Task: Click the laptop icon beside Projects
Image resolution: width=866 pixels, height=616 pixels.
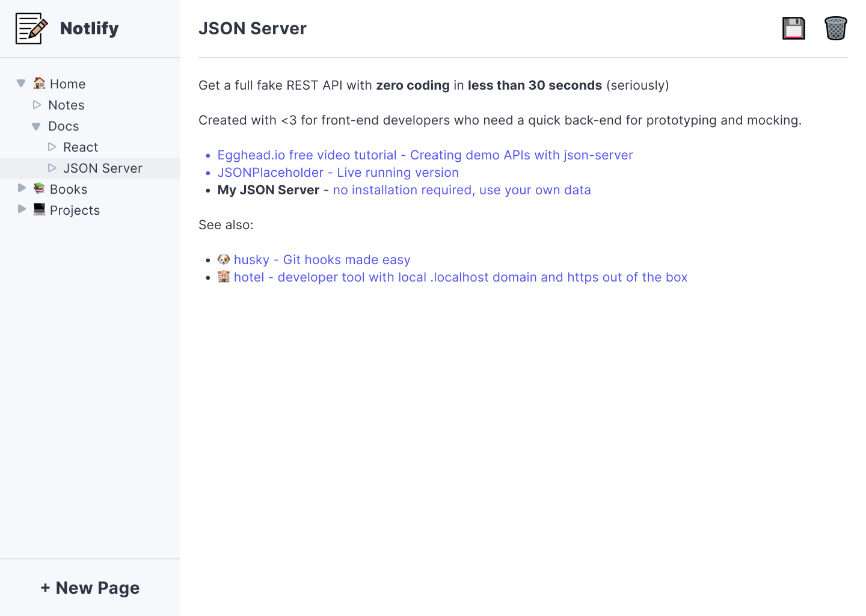Action: click(x=40, y=209)
